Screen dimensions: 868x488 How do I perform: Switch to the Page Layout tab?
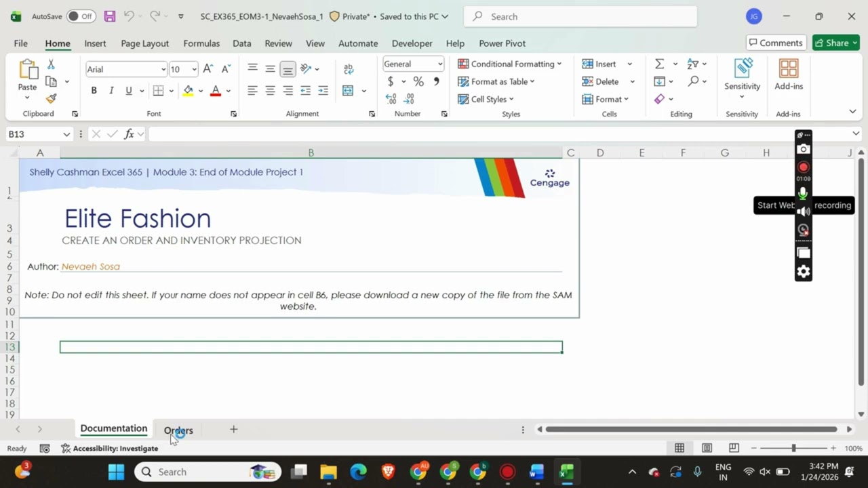[144, 43]
